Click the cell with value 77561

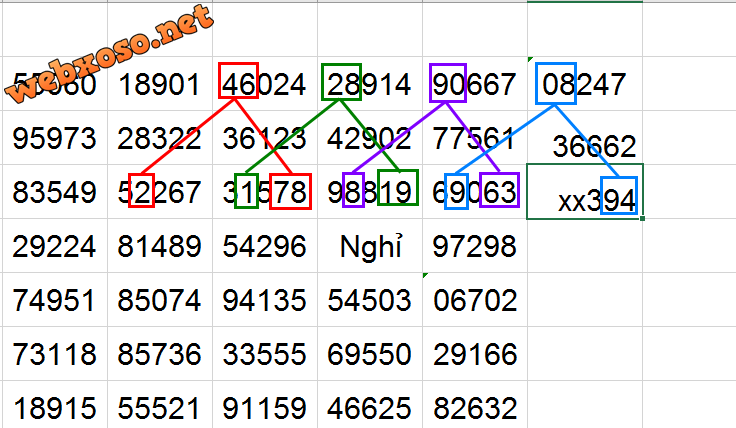click(475, 138)
